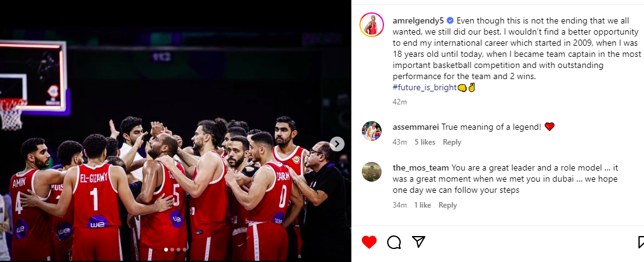
Task: Open amrelgendy5's profile picture story ring
Action: point(372,25)
